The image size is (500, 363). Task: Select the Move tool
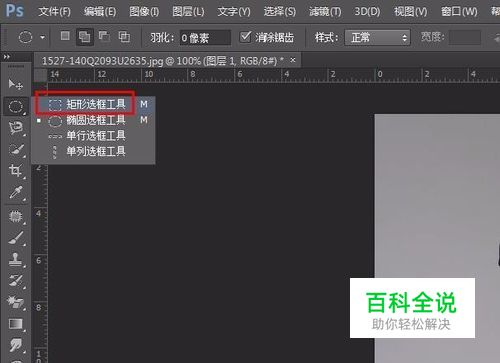(x=15, y=84)
